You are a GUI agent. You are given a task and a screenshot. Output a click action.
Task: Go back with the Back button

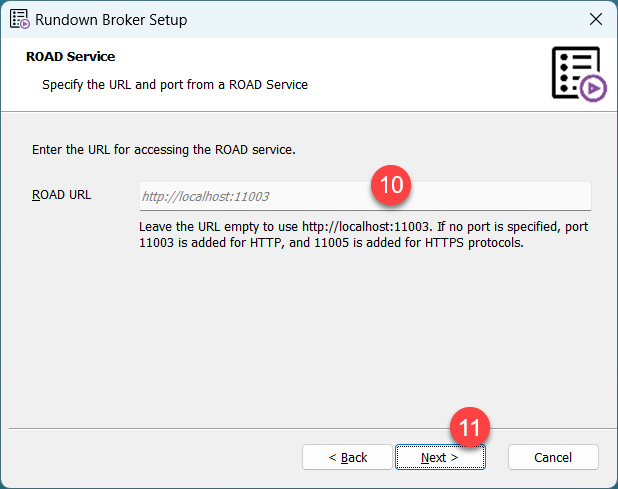348,457
